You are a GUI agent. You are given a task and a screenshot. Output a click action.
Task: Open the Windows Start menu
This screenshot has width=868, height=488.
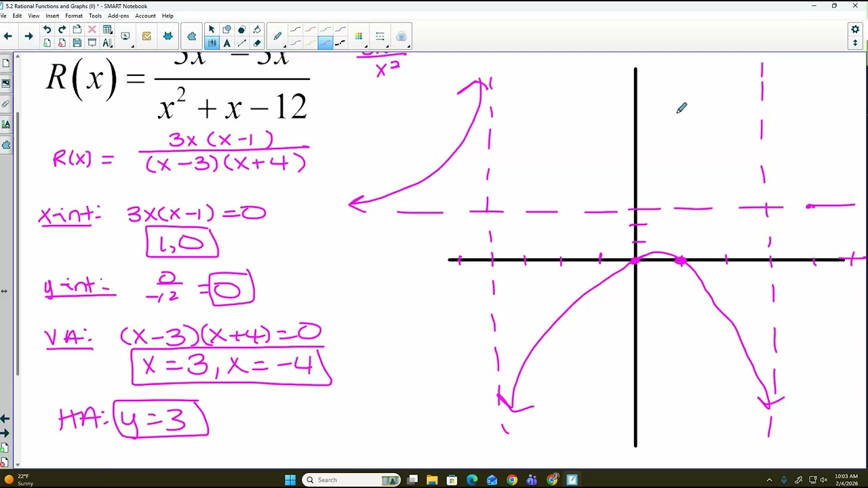pyautogui.click(x=290, y=480)
